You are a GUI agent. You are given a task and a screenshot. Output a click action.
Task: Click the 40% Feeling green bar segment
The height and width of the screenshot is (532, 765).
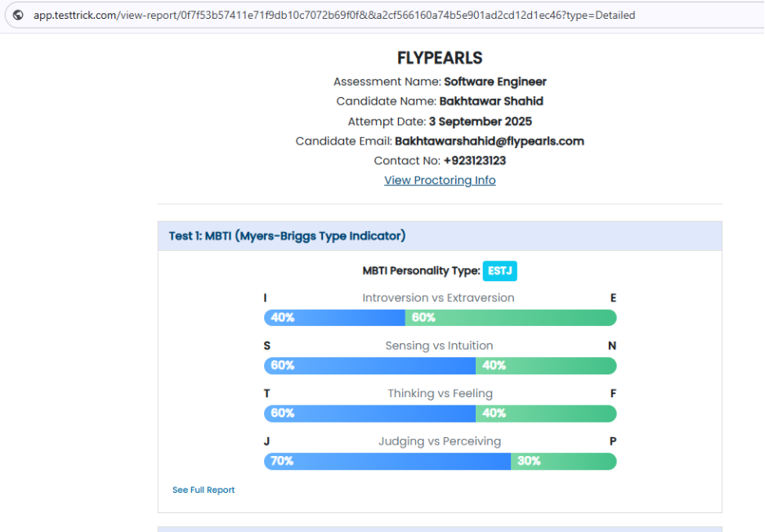click(x=546, y=414)
